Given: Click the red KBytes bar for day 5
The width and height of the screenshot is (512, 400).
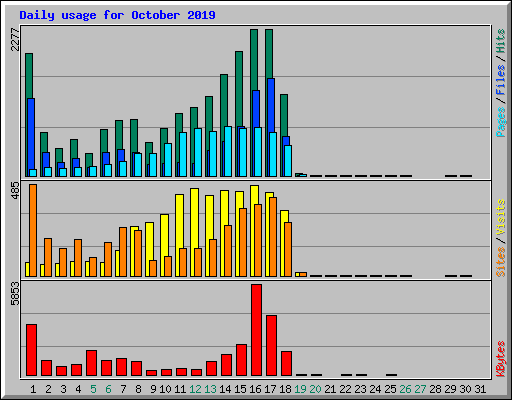Looking at the screenshot, I should click(91, 363).
